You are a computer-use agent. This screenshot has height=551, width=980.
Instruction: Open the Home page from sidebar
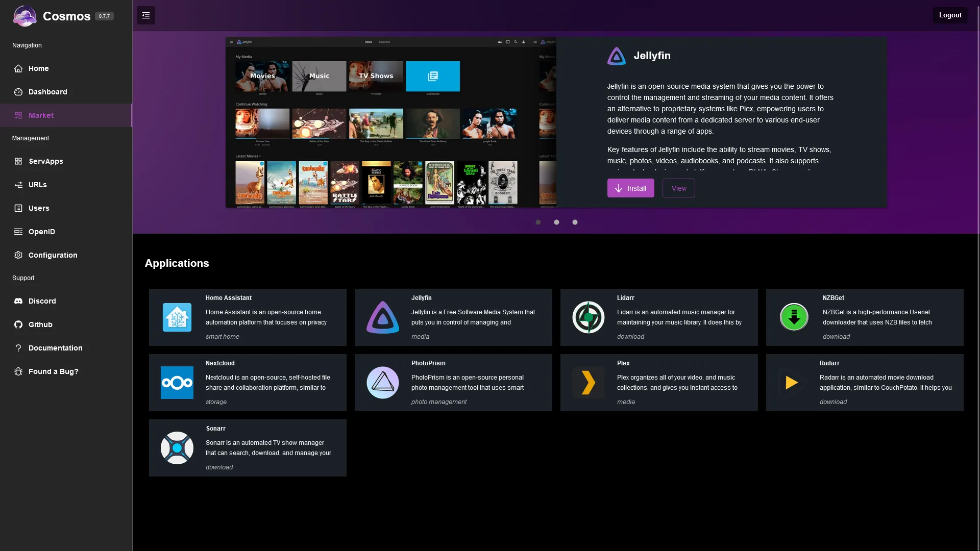(x=66, y=68)
